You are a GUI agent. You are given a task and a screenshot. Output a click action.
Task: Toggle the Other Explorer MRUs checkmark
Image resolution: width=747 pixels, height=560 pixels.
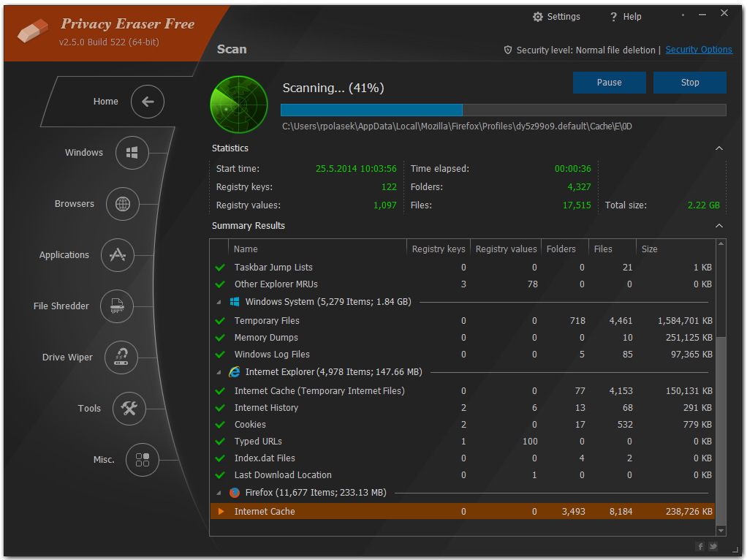(220, 284)
